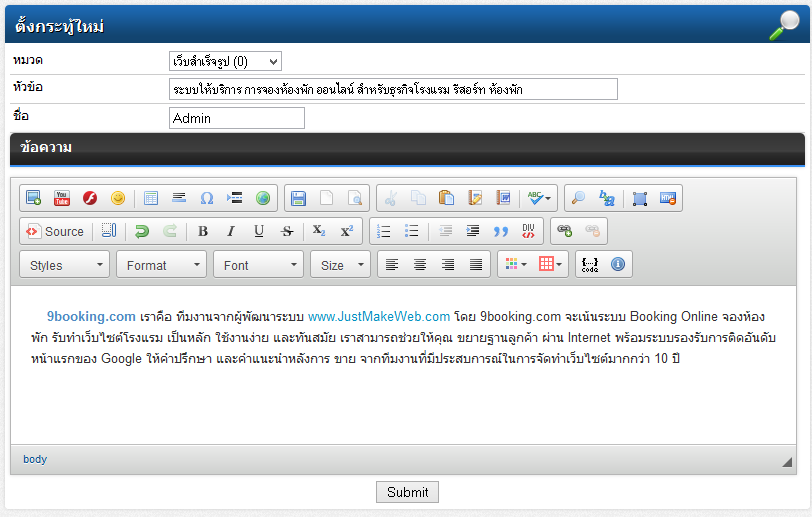Justify text alignment

click(476, 265)
